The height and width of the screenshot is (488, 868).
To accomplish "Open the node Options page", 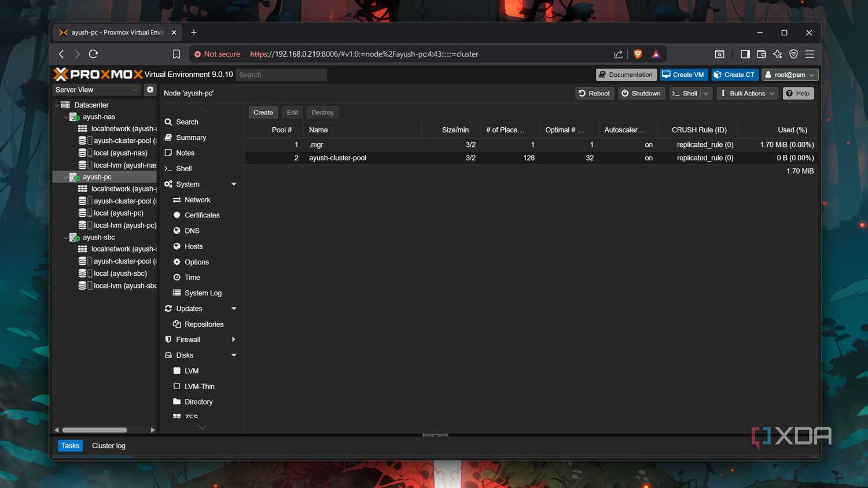I will coord(197,262).
